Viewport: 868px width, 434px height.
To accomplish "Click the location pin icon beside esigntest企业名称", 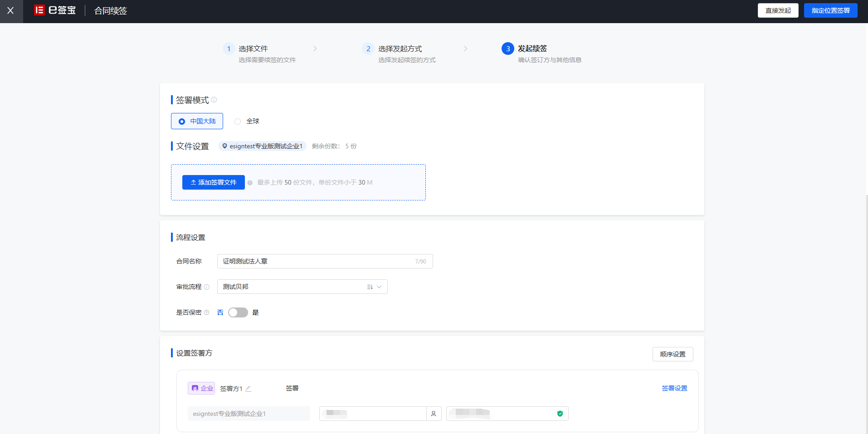I will point(224,146).
